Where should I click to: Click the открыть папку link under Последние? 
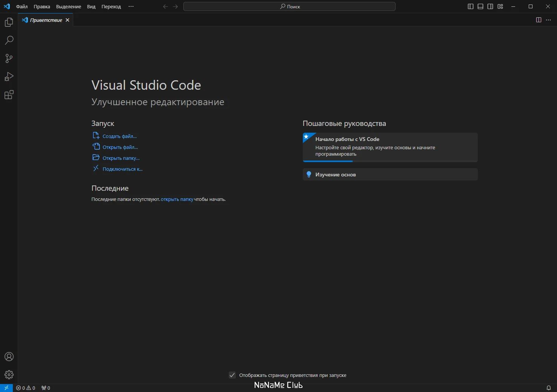pos(177,199)
